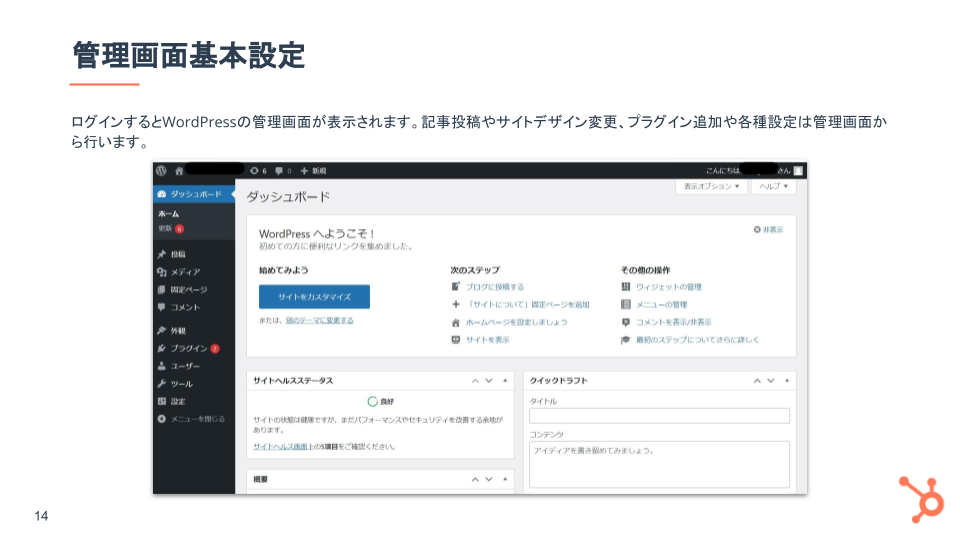
Task: Click the media icon beside メディア
Action: 162,272
